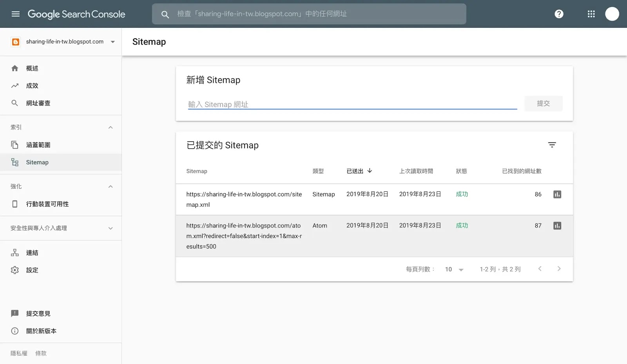Viewport: 627px width, 364px height.
Task: Click the phone icon beside 行動裝置可用性
Action: coord(15,204)
